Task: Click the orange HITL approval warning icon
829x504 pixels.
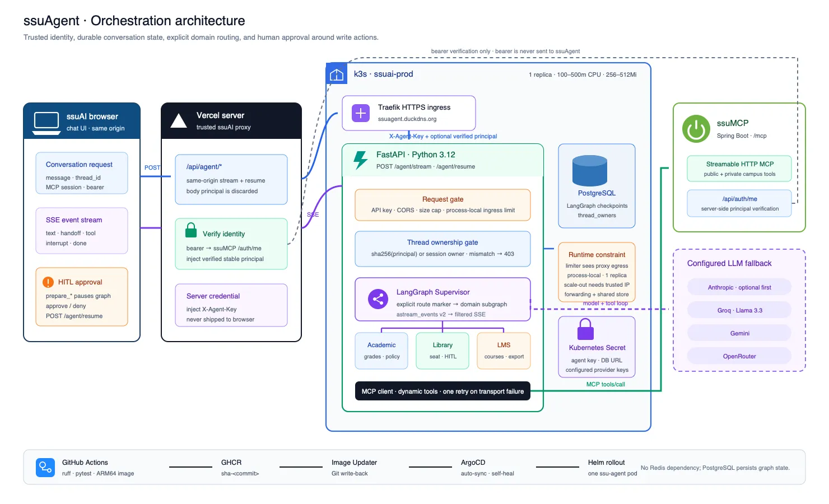Action: (x=48, y=282)
